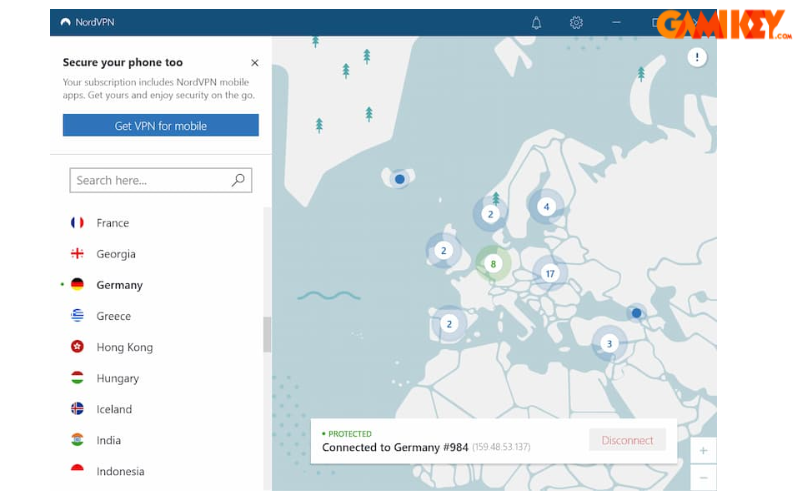Click the search magnifier icon
This screenshot has height=500, width=800.
238,180
